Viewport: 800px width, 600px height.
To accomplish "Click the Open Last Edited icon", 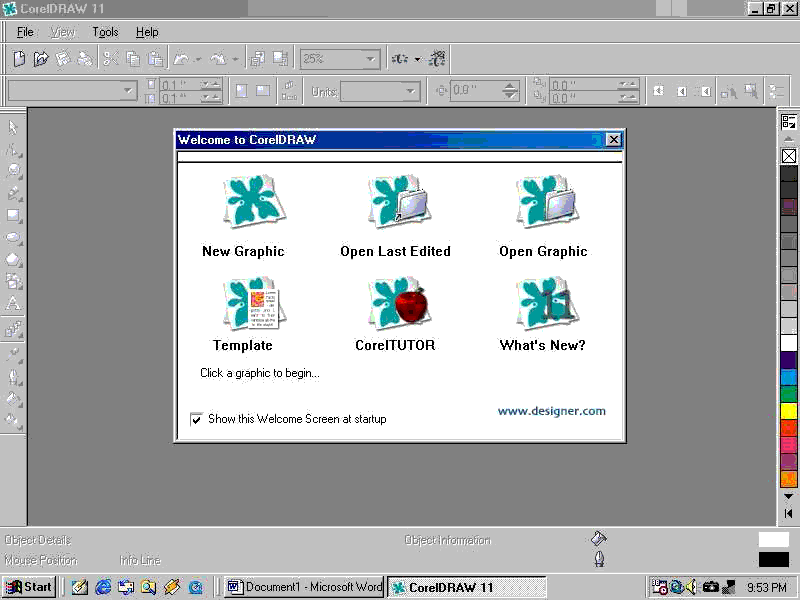I will tap(399, 202).
